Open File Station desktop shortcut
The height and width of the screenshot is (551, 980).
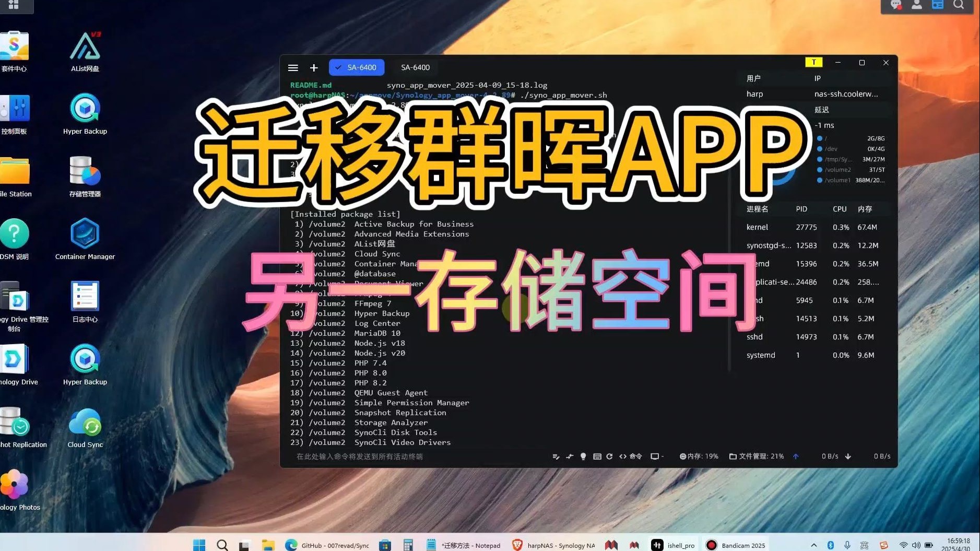pyautogui.click(x=16, y=177)
